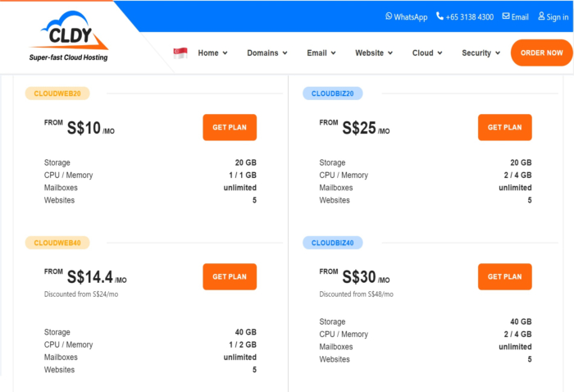Expand the Website menu chevron
Screen dimensions: 574x392
[390, 53]
